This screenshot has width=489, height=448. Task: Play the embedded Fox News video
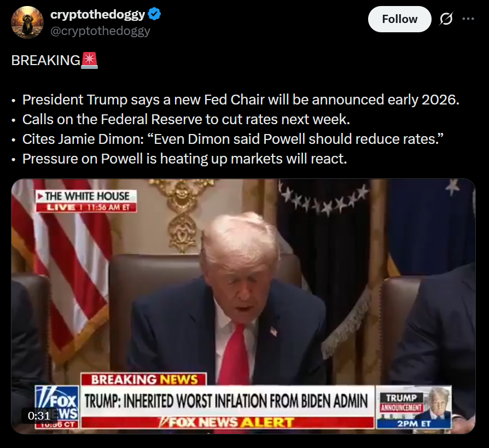tap(243, 306)
